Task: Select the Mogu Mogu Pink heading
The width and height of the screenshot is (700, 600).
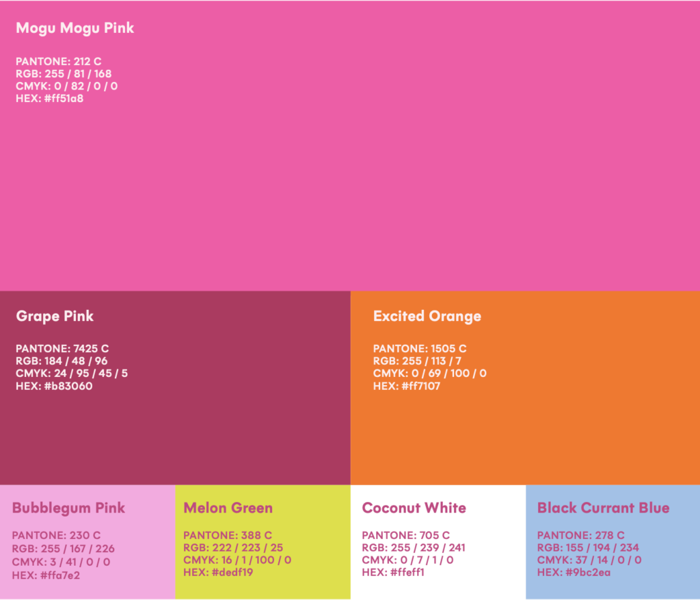Action: pos(75,28)
